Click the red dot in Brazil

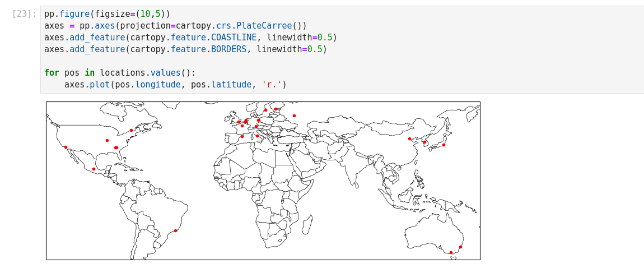click(175, 230)
